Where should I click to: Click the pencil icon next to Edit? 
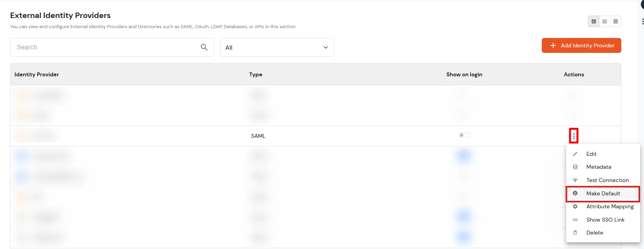(575, 154)
